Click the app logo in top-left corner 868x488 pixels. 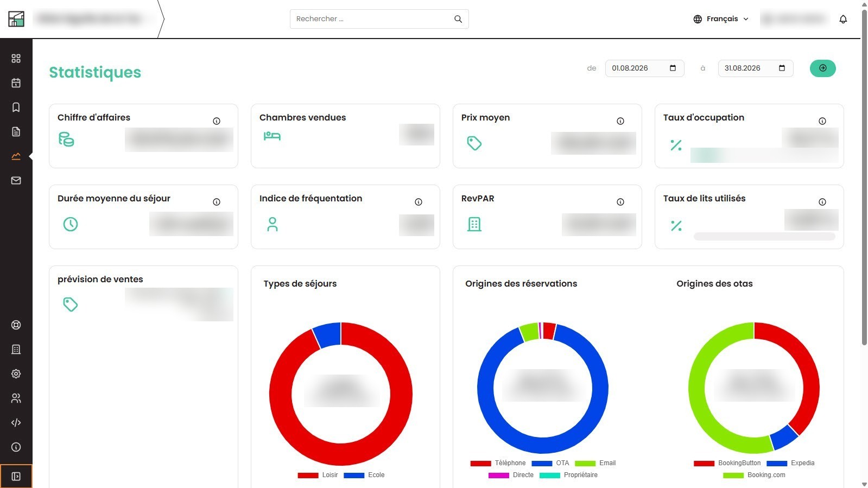16,19
